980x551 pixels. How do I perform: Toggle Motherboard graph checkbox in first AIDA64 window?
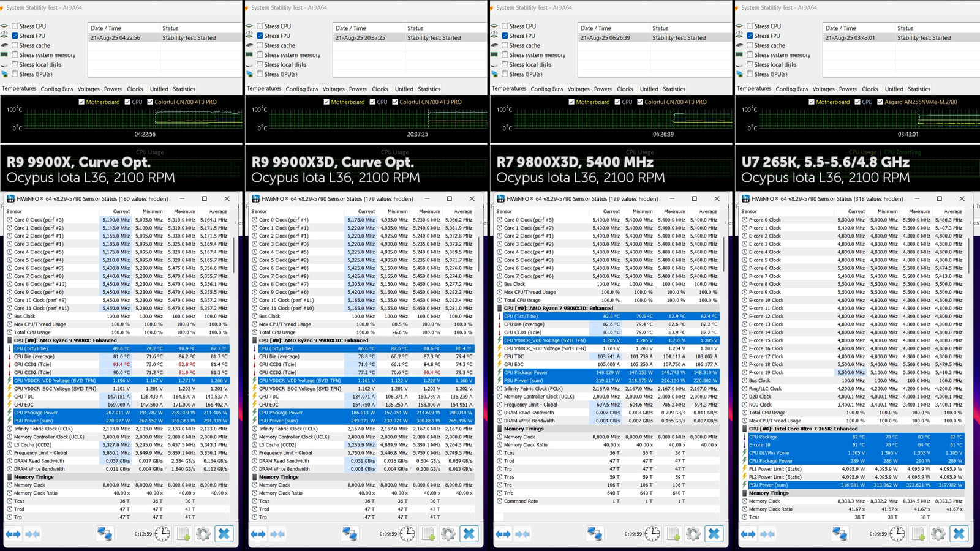pyautogui.click(x=81, y=102)
